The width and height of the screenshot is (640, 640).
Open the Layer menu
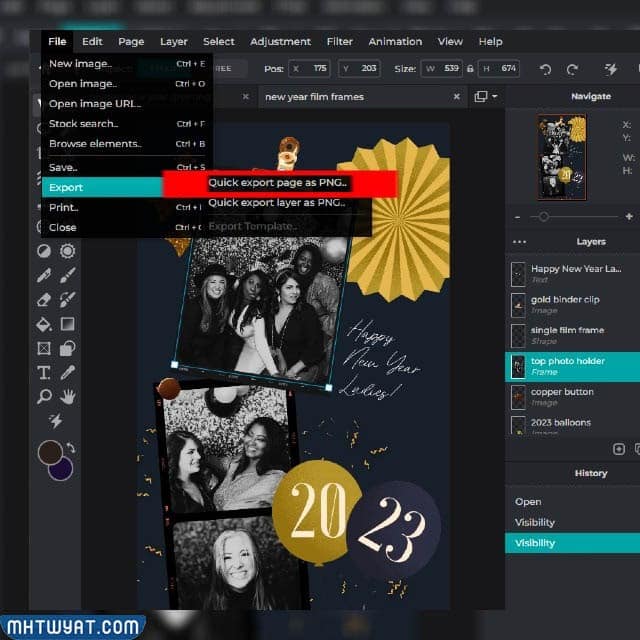point(174,42)
